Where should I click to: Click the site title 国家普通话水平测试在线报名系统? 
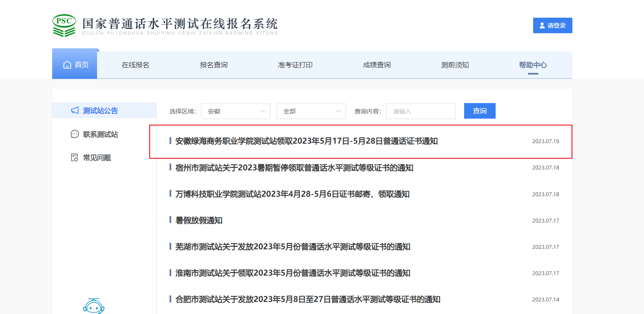tap(180, 23)
